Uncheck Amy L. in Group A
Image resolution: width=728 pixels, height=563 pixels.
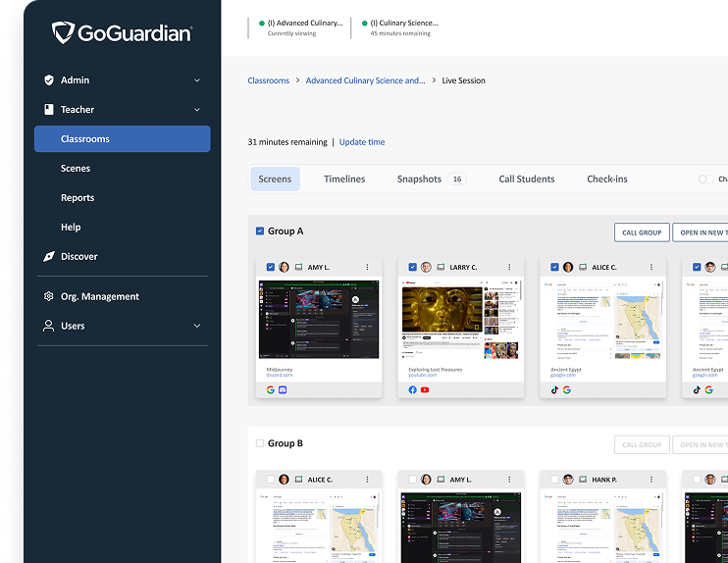[270, 267]
